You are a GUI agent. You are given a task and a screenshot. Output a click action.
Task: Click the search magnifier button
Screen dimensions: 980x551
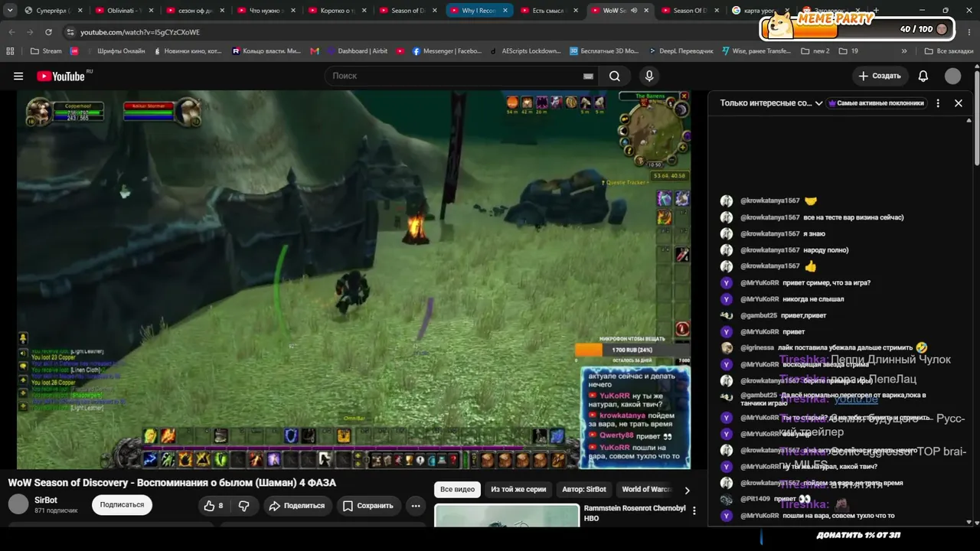(x=614, y=76)
